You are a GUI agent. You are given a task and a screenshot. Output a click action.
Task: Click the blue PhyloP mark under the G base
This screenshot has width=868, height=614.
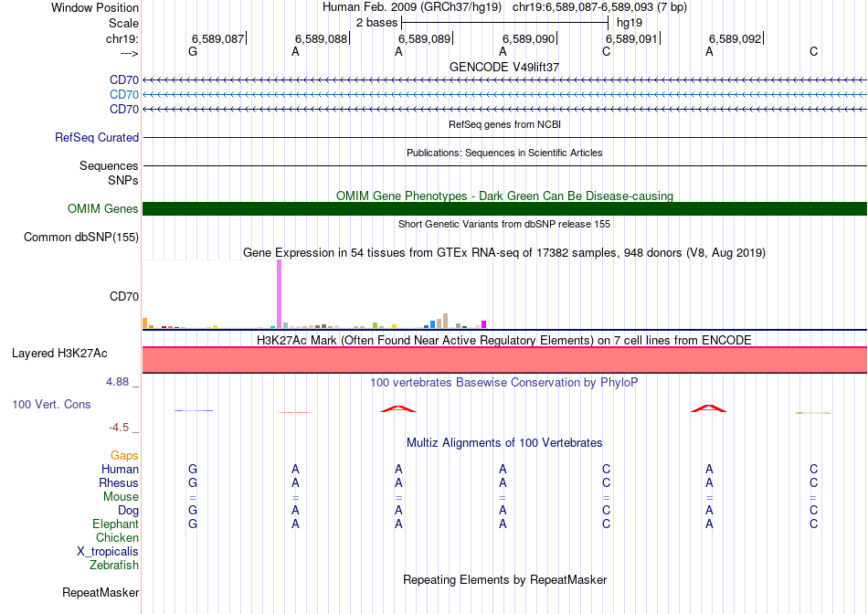(193, 410)
